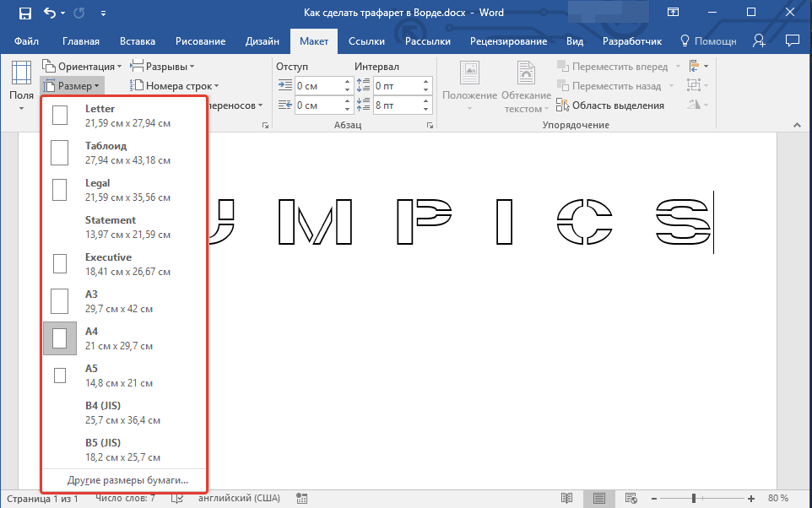
Task: Open the Разрывы breaks dropdown
Action: tap(164, 67)
